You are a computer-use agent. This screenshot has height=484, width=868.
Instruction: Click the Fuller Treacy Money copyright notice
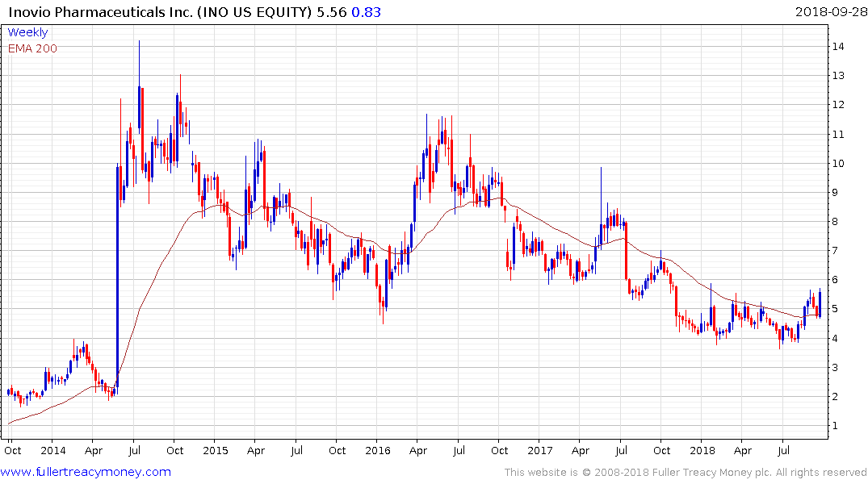(686, 473)
